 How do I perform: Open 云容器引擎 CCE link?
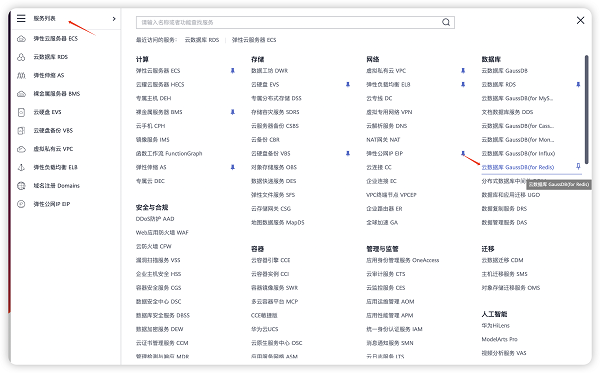[x=271, y=260]
